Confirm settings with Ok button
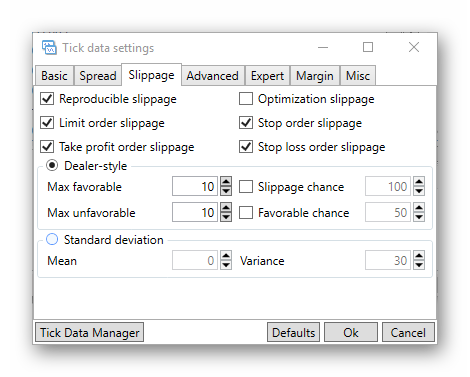The height and width of the screenshot is (377, 470). point(351,332)
